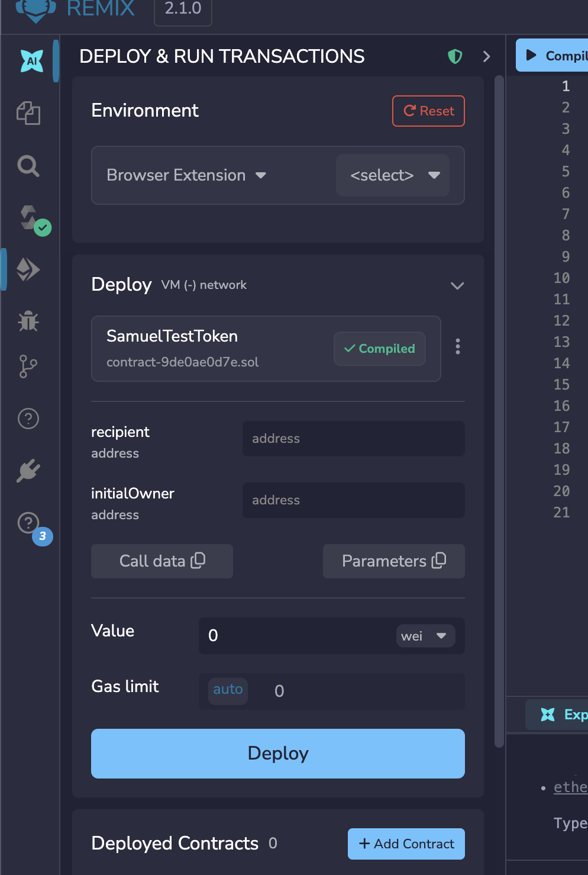Open the Browser Extension environment dropdown
Screen dimensions: 588x875
[186, 175]
